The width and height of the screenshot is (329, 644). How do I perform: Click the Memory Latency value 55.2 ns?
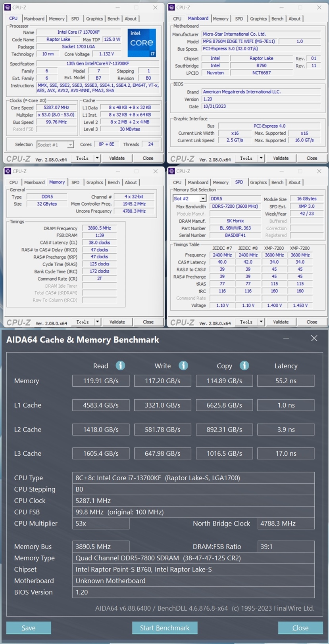click(286, 381)
